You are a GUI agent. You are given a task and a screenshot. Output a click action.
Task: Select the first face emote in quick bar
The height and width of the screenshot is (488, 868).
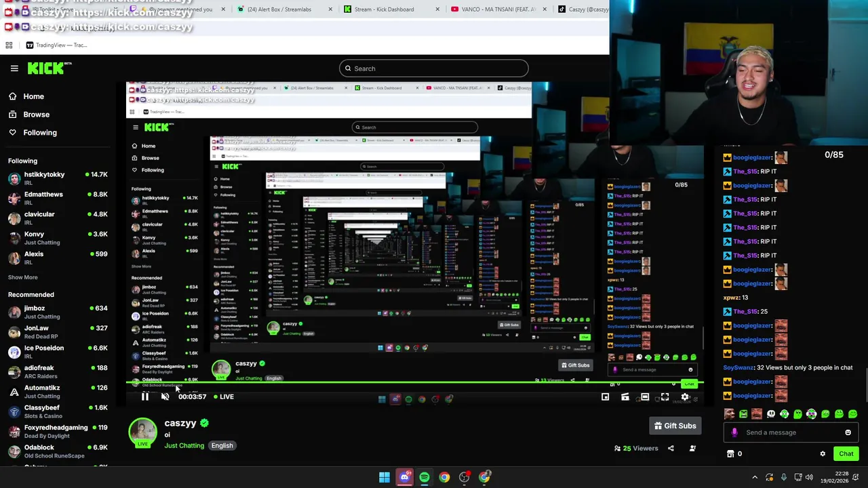tap(730, 414)
